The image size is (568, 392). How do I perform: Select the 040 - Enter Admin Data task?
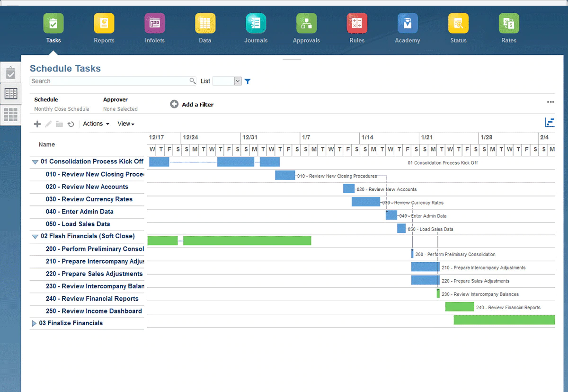[80, 212]
